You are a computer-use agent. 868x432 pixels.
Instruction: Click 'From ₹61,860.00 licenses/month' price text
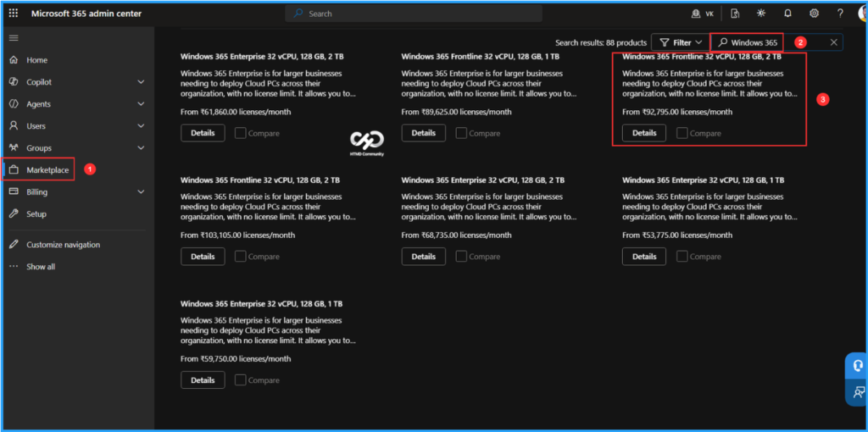tap(236, 112)
